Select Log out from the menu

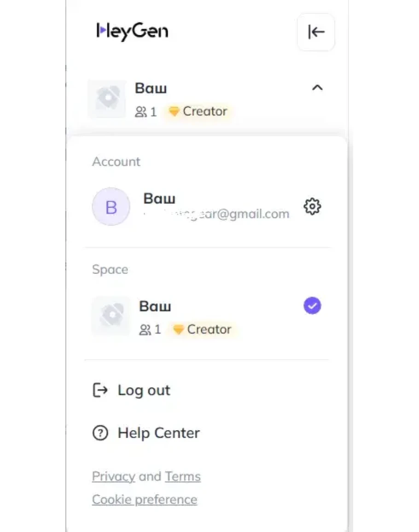144,390
